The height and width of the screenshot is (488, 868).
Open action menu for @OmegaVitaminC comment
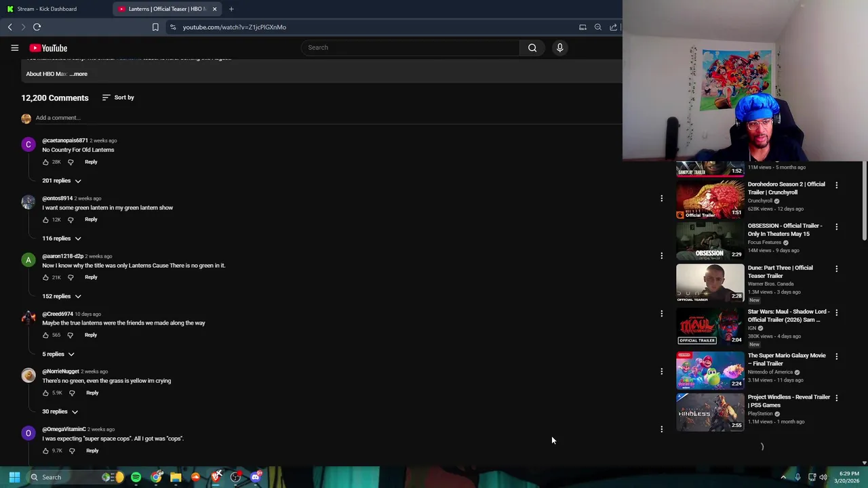(x=661, y=428)
